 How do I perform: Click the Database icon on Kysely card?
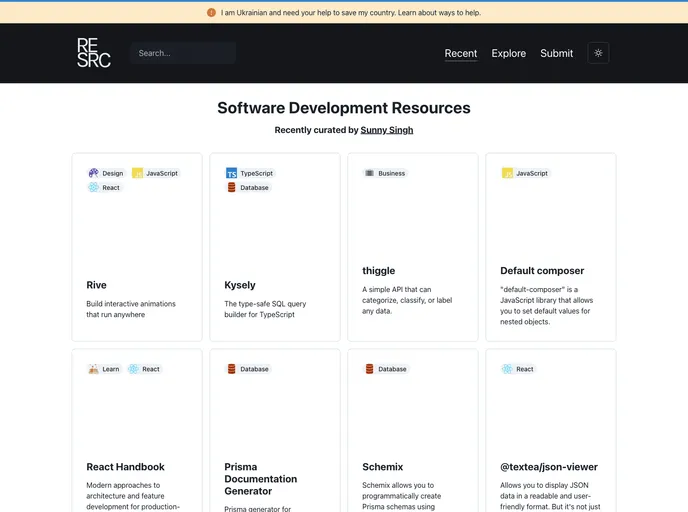point(231,187)
